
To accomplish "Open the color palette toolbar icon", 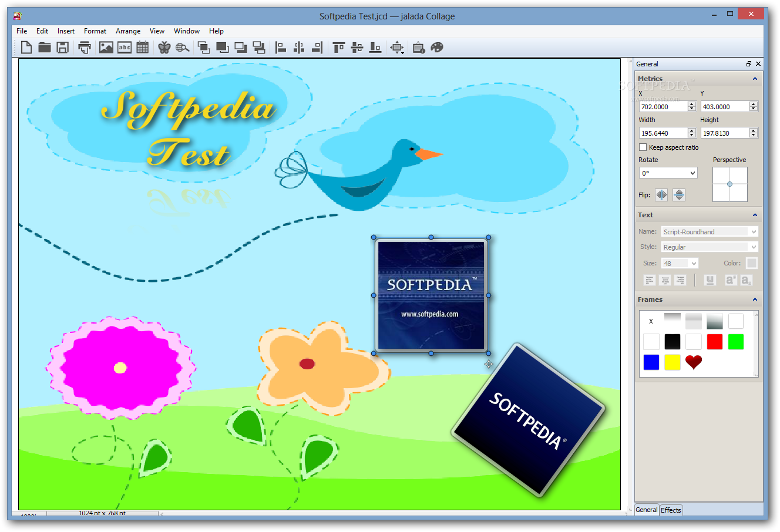I will tap(437, 48).
